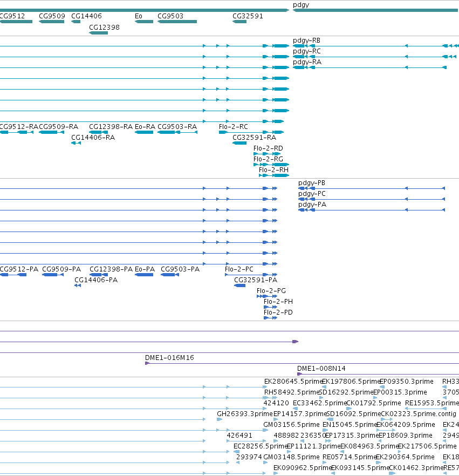Viewport: 459px width, 476px height.
Task: Select the CG12398 gene label
Action: [104, 28]
